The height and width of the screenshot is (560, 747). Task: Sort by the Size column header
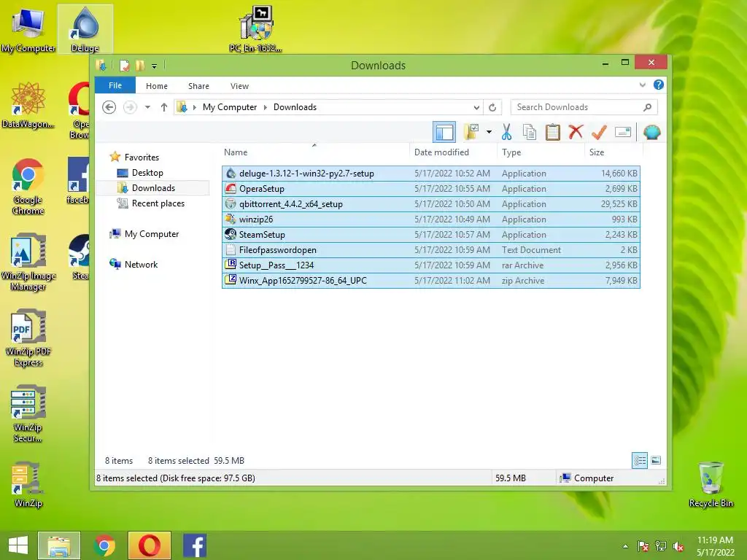(x=614, y=152)
